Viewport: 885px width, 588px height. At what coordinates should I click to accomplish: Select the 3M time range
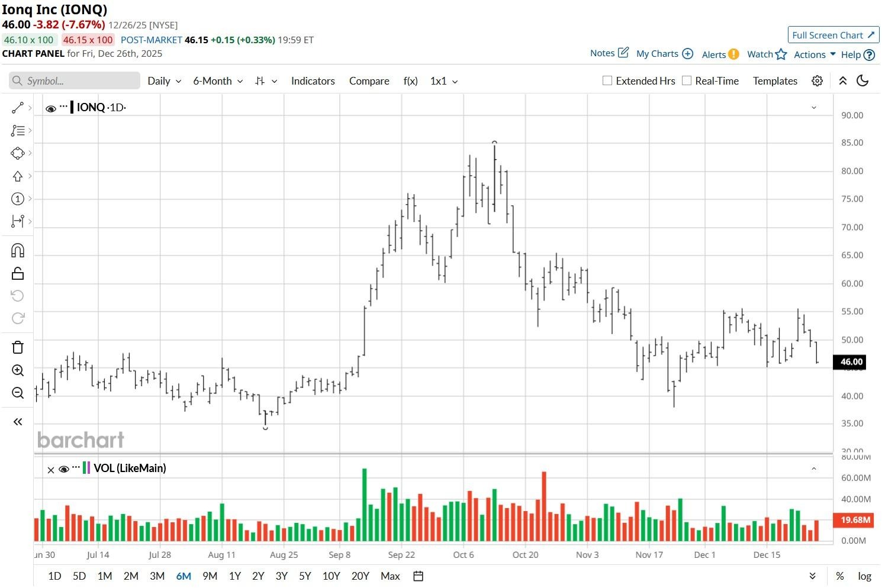coord(157,576)
